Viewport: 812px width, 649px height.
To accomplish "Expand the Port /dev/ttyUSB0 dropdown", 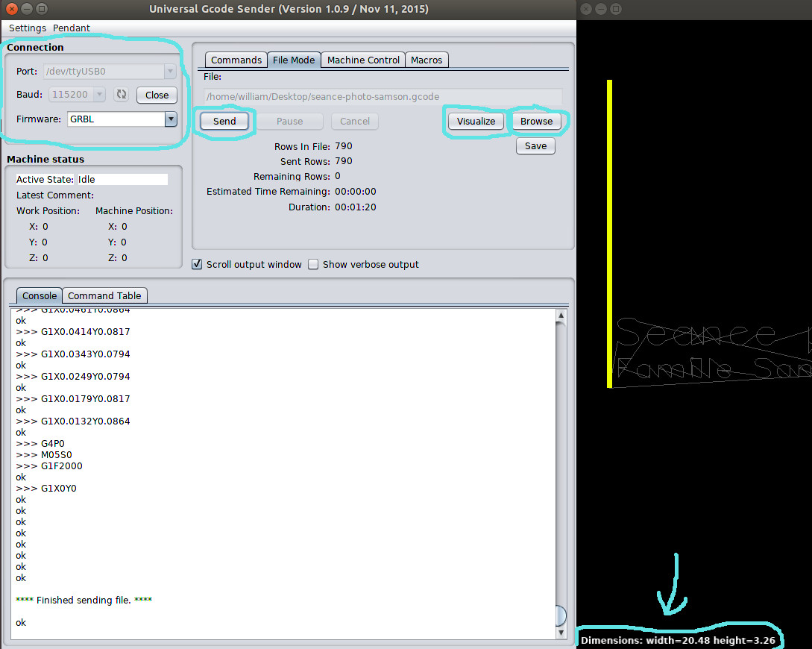I will [171, 72].
